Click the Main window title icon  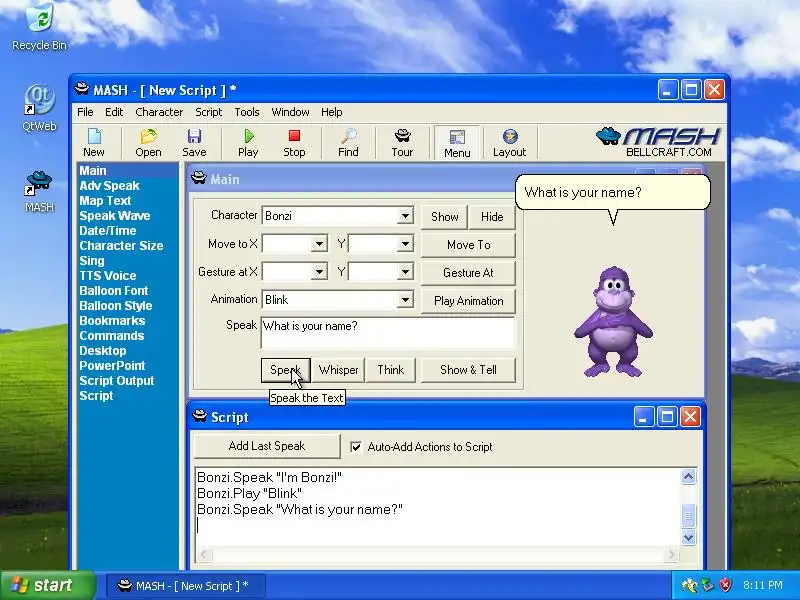198,178
